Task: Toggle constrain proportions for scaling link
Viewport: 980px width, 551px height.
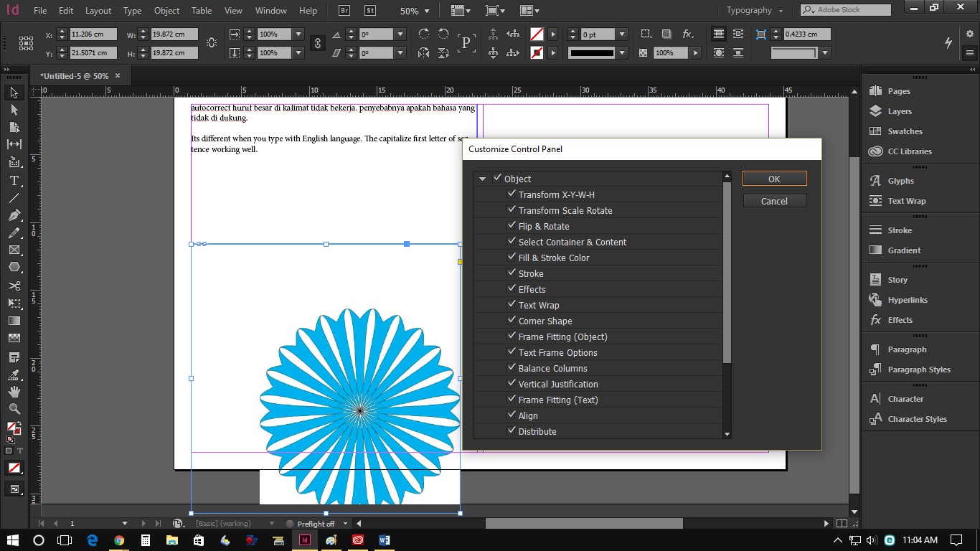Action: pos(318,43)
